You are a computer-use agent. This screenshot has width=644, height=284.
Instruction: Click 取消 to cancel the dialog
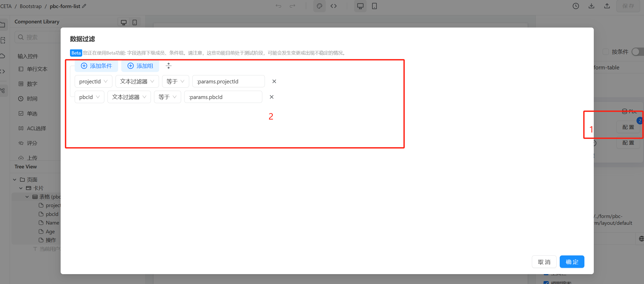click(544, 262)
